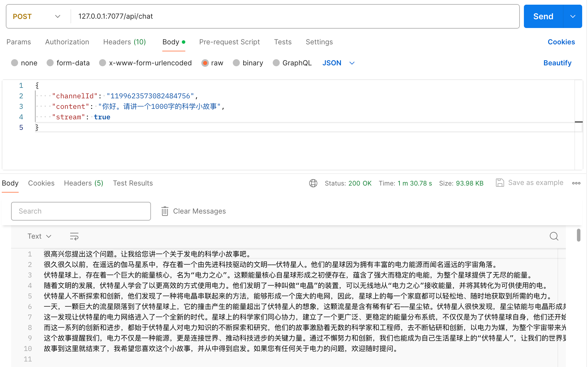The width and height of the screenshot is (588, 367).
Task: Click the Beautify link
Action: 557,63
